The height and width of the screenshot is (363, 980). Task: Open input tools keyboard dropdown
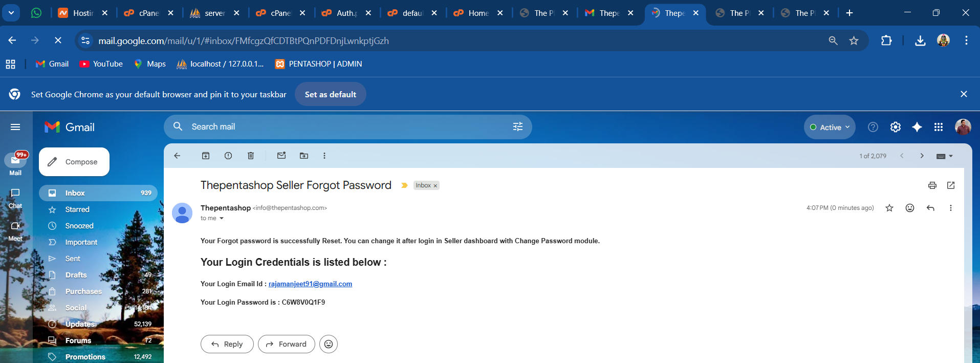(x=944, y=156)
